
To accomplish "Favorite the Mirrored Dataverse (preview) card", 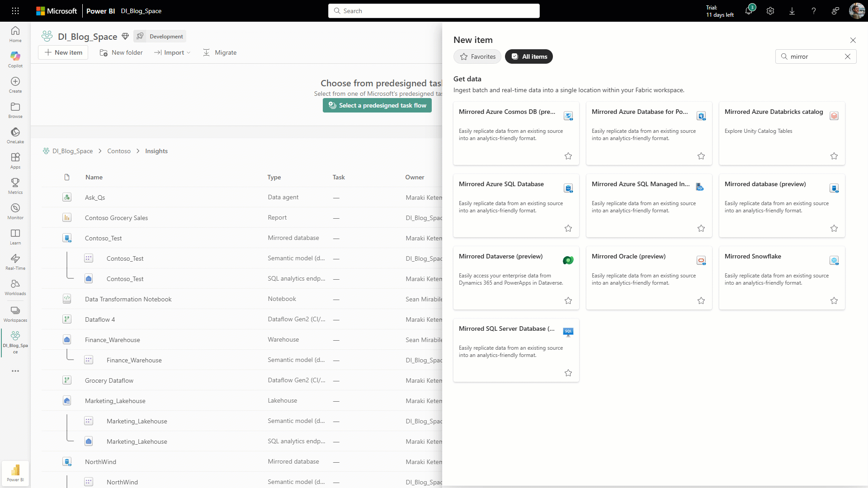I will pos(568,300).
